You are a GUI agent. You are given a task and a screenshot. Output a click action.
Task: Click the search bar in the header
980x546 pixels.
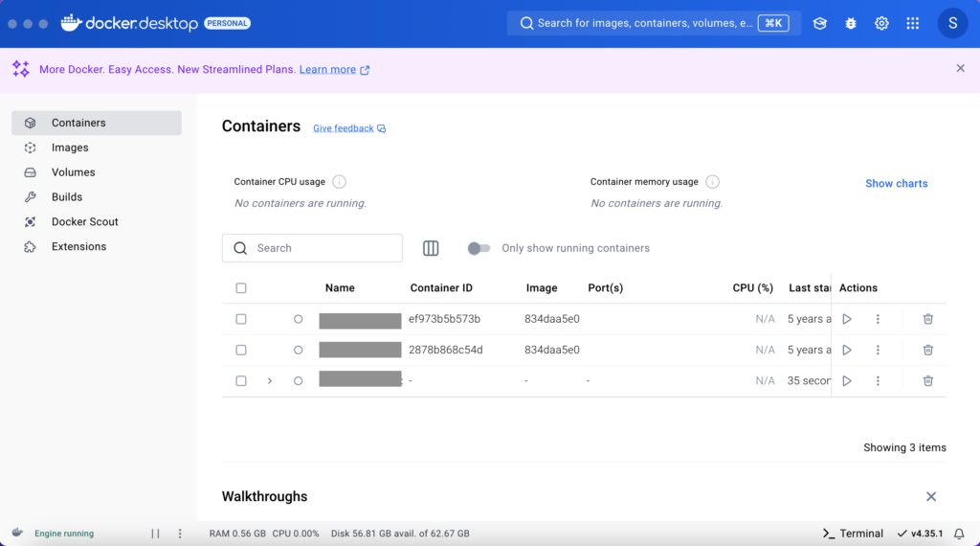[x=654, y=23]
